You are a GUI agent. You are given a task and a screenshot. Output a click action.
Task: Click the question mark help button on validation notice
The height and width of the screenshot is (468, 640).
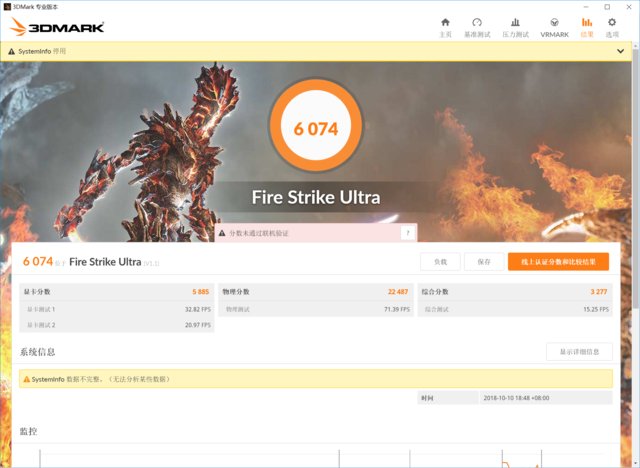(408, 233)
